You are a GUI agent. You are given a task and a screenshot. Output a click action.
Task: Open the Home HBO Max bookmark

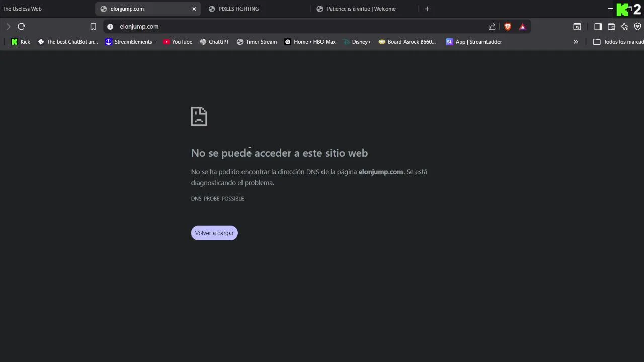coord(310,42)
